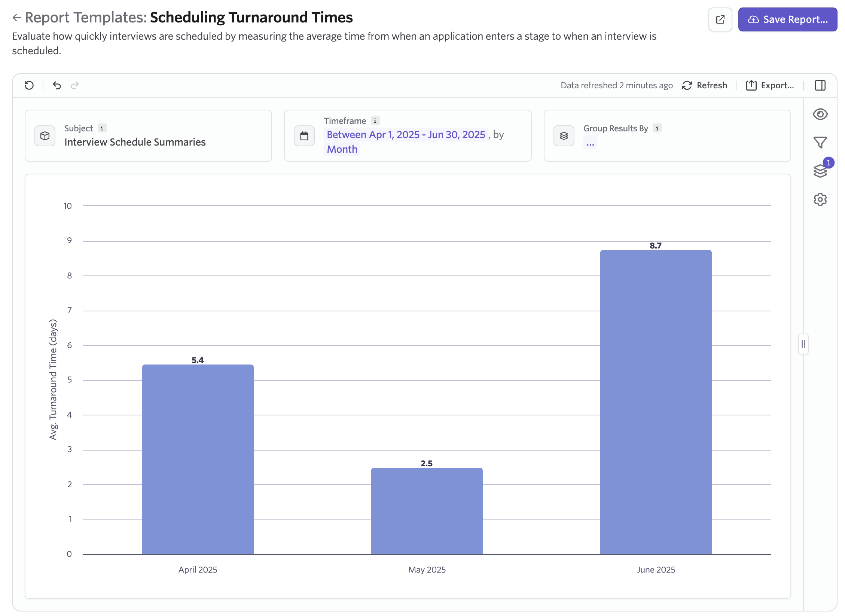Open the filter funnel icon
The height and width of the screenshot is (616, 845).
point(820,142)
